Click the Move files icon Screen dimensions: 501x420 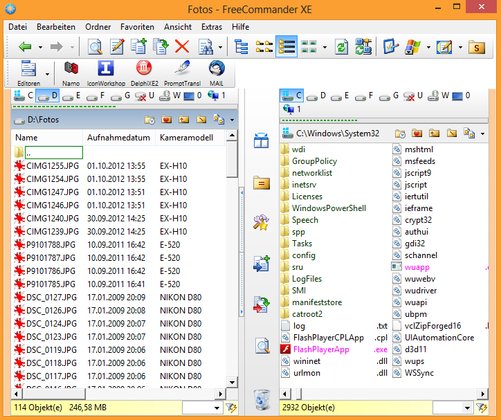(161, 47)
